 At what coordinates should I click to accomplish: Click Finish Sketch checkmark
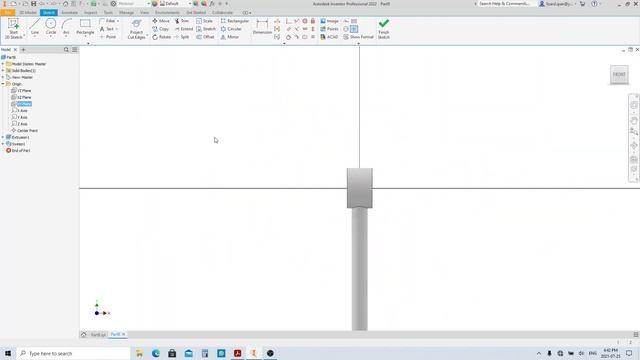click(x=384, y=29)
